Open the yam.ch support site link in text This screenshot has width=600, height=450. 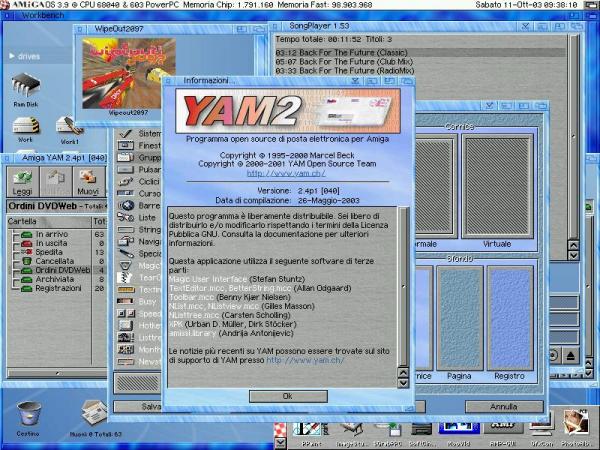[x=305, y=360]
